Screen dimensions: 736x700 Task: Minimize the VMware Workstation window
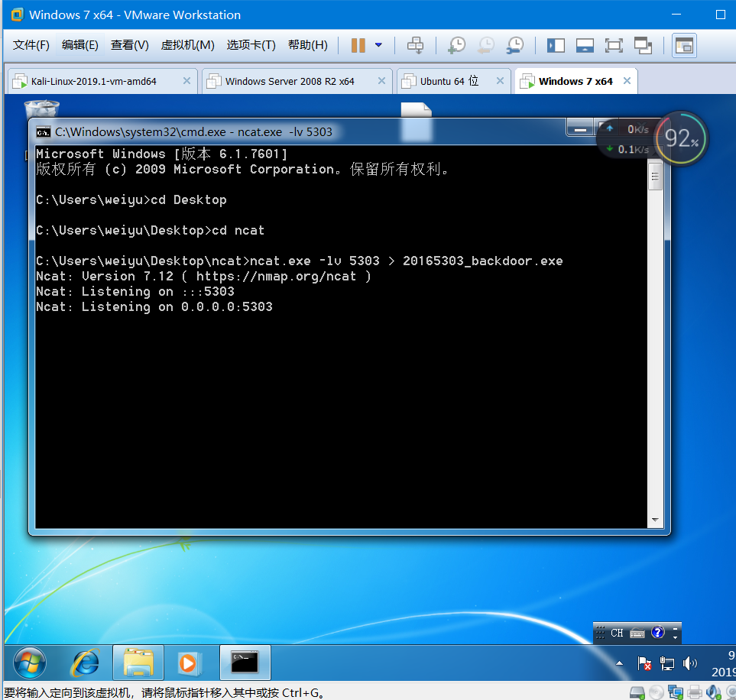676,15
